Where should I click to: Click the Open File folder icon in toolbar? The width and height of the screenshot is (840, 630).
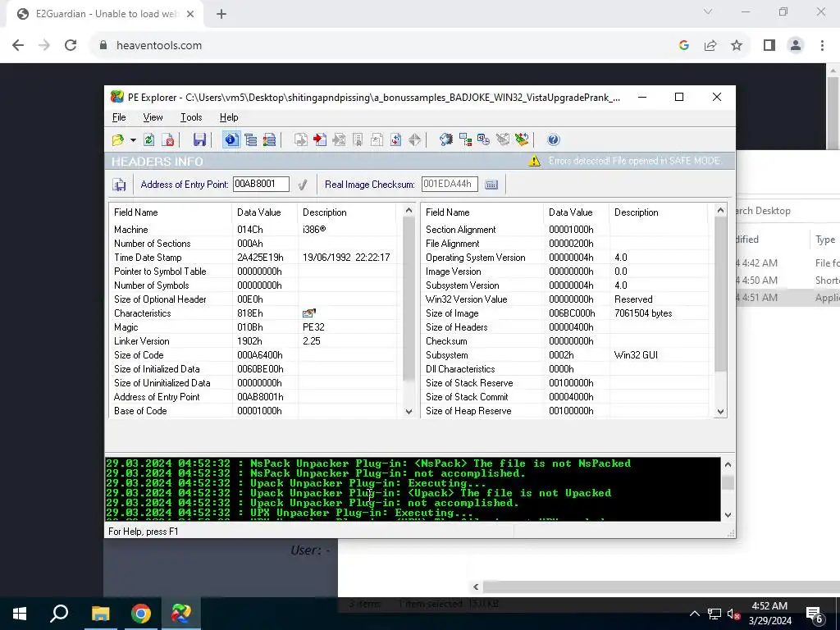[118, 139]
